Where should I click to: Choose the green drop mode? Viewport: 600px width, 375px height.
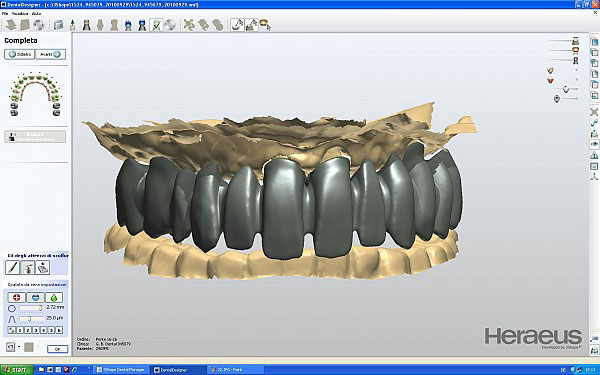(x=54, y=297)
